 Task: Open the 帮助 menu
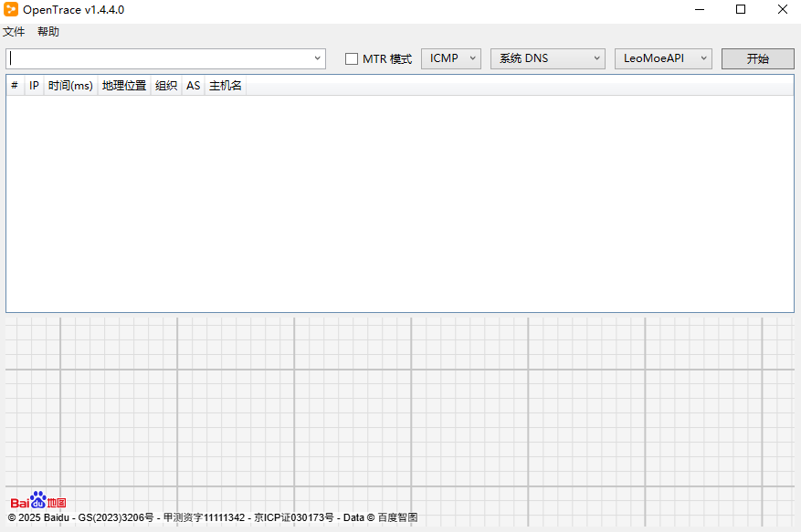48,32
